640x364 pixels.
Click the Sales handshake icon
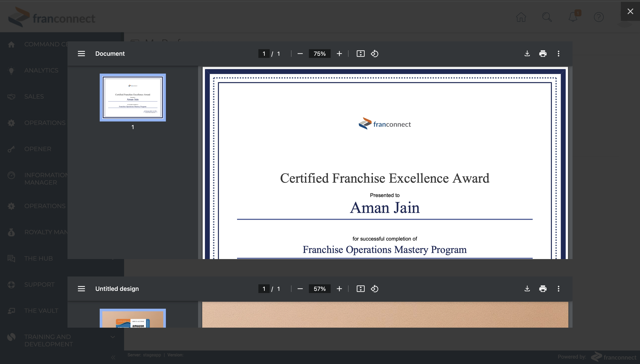(x=11, y=96)
